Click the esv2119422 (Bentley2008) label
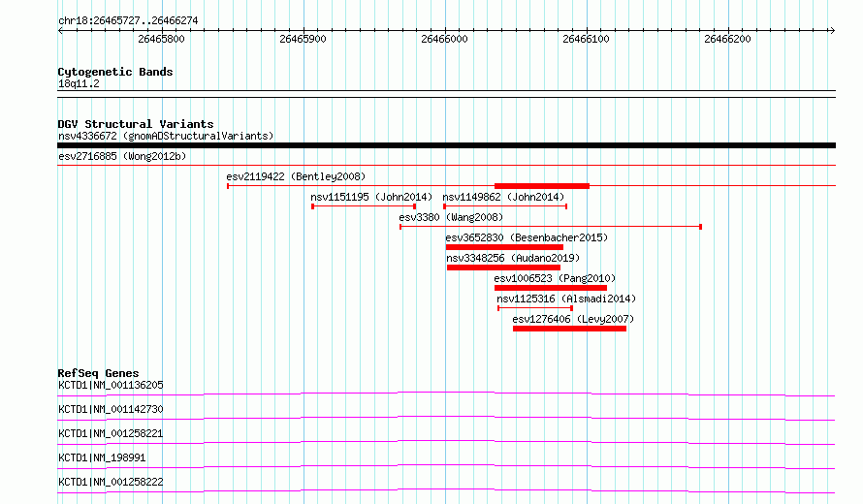This screenshot has width=863, height=504. (x=296, y=176)
